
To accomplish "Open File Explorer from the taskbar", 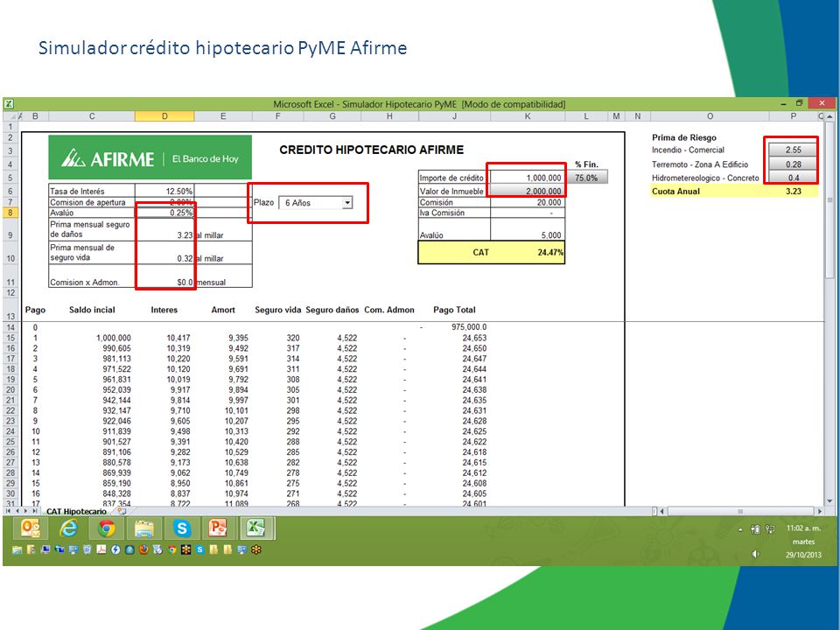I will (144, 528).
